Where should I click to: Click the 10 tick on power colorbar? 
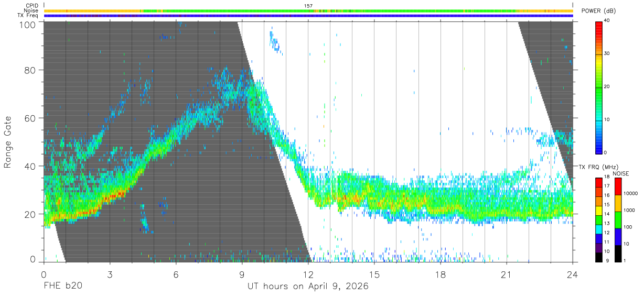pos(607,119)
